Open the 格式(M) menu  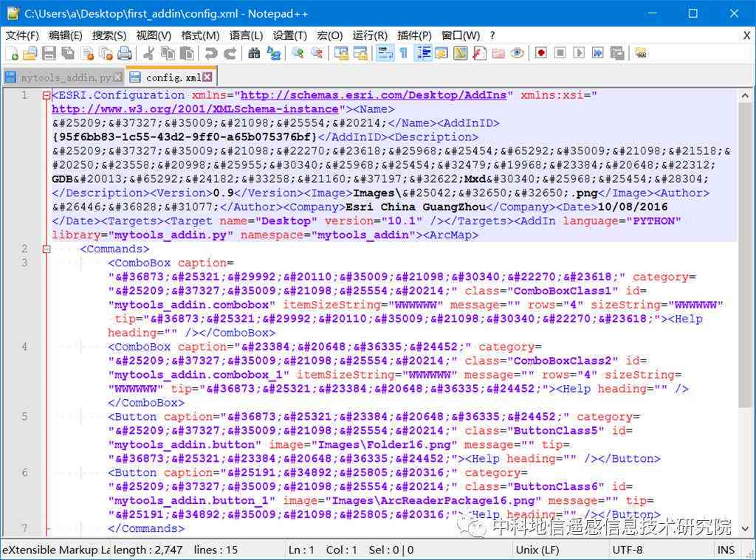click(200, 35)
